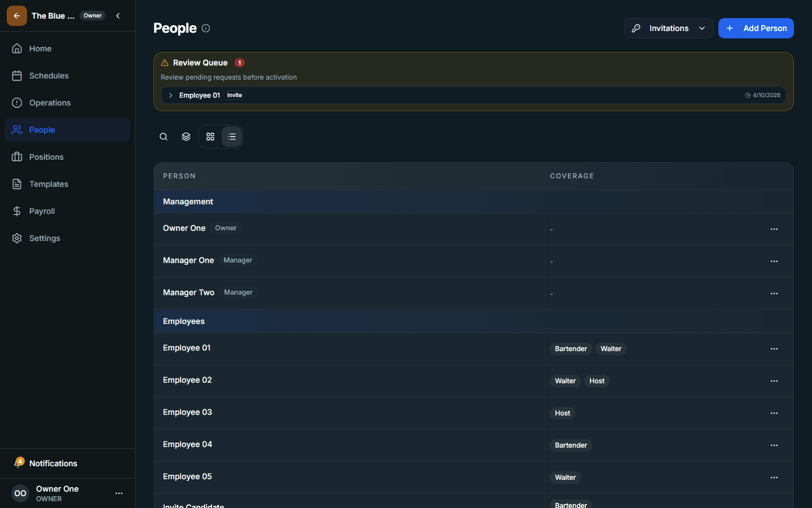Open the more options for Employee 04
Image resolution: width=812 pixels, height=508 pixels.
(774, 445)
